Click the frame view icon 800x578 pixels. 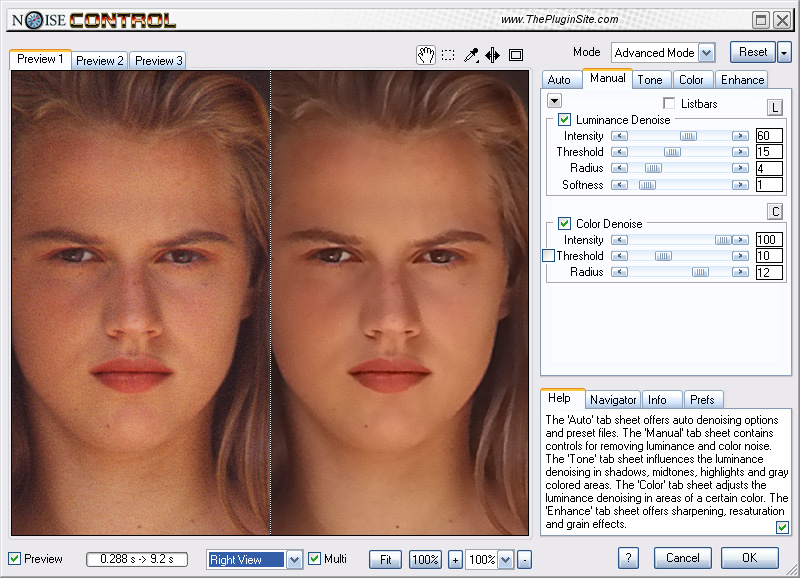pyautogui.click(x=516, y=56)
